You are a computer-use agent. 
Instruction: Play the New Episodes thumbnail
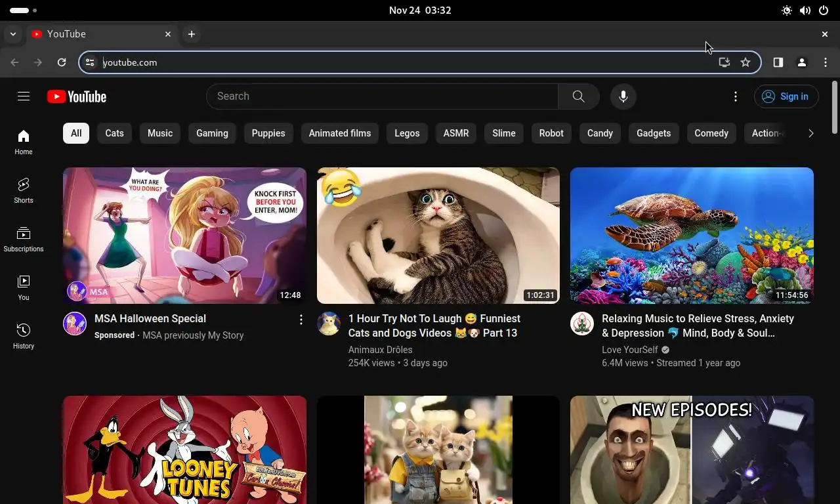pos(692,450)
